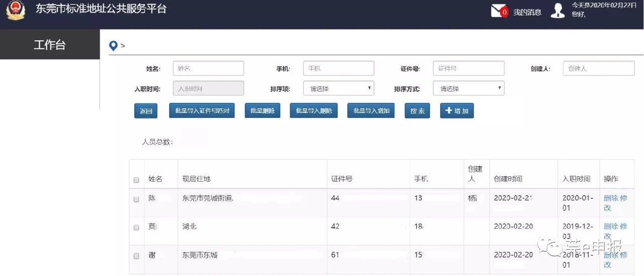
Task: Click 删除 in the 湖北 row
Action: [611, 226]
